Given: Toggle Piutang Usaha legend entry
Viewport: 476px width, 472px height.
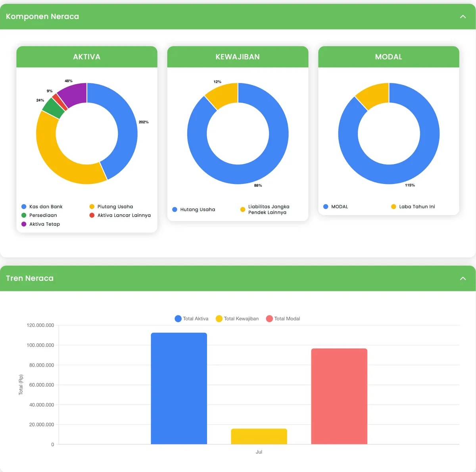Looking at the screenshot, I should coord(111,207).
